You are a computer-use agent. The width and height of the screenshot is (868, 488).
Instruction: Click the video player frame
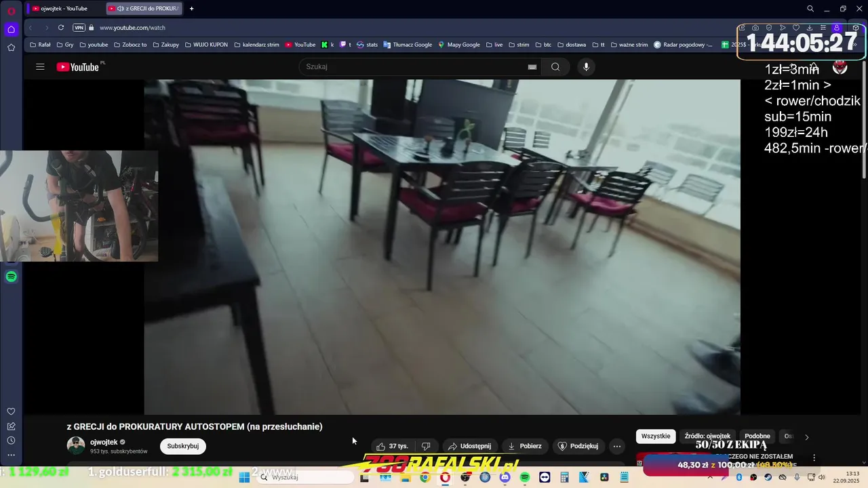[442, 247]
